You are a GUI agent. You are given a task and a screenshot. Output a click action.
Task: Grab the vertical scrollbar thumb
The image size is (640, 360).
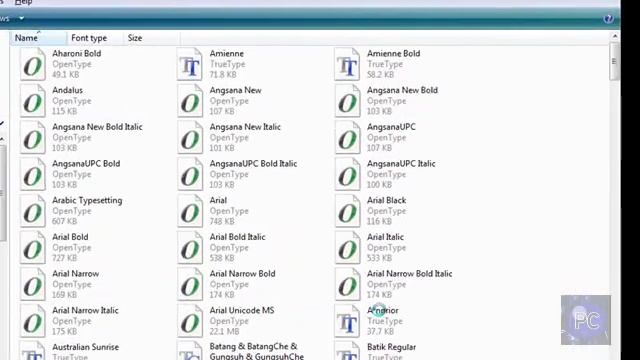point(614,62)
